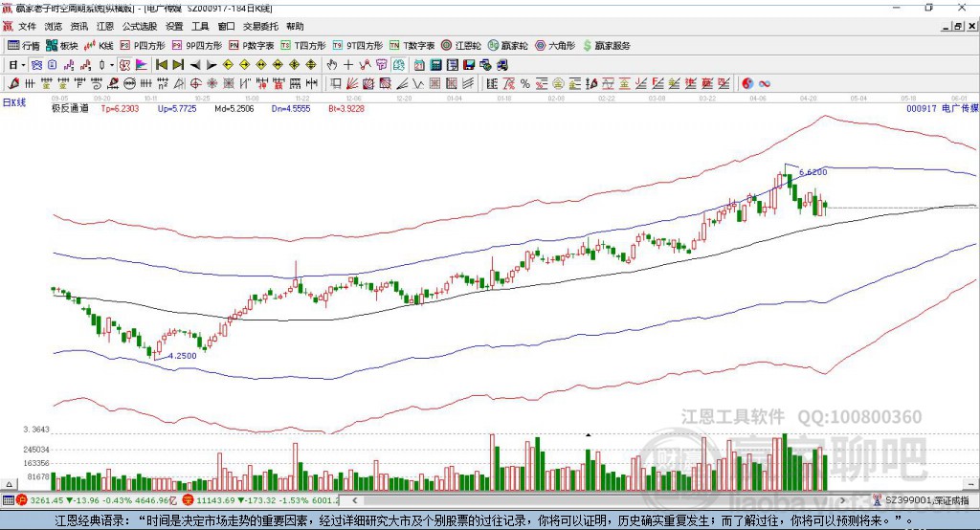
Task: Open the T四方形 tool
Action: (x=303, y=46)
